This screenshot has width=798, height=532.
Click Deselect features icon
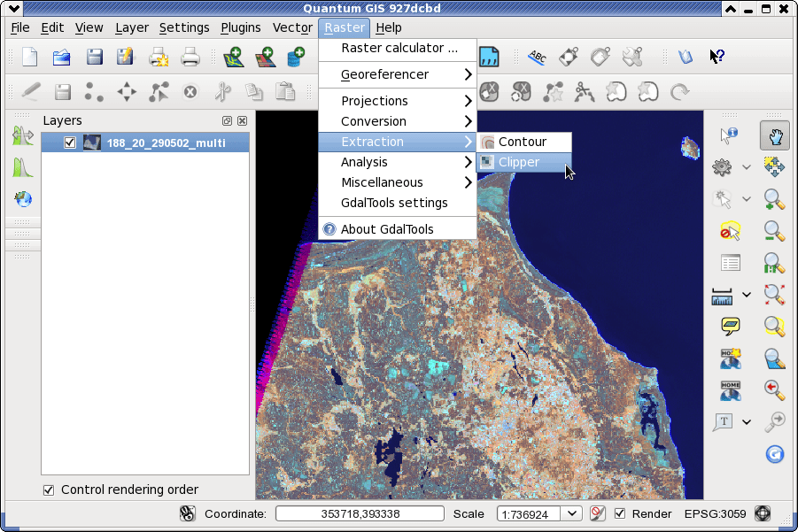(730, 231)
